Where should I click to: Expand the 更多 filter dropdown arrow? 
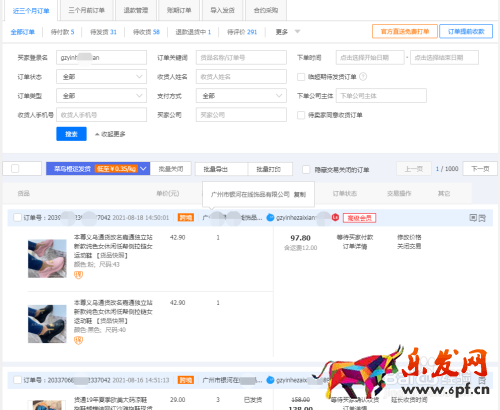click(x=297, y=32)
